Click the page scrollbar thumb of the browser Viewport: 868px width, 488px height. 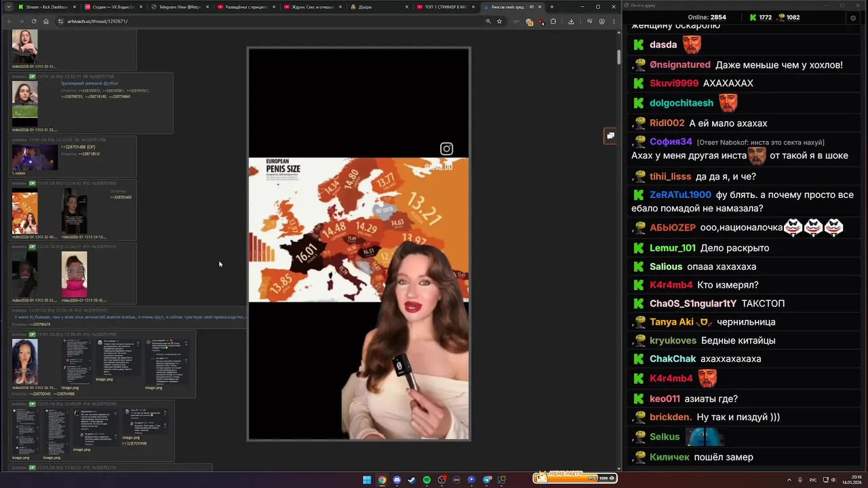pos(618,57)
